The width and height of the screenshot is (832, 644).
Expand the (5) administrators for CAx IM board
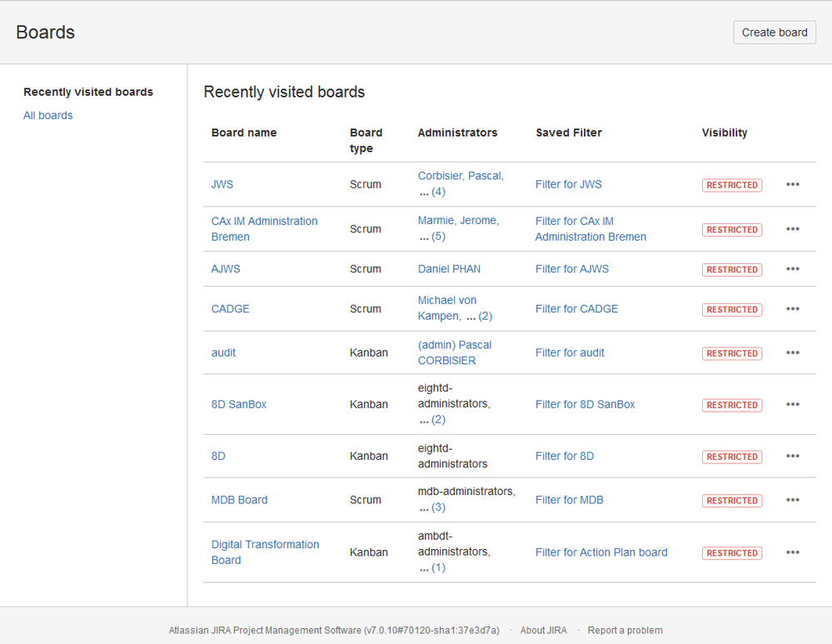click(x=437, y=237)
